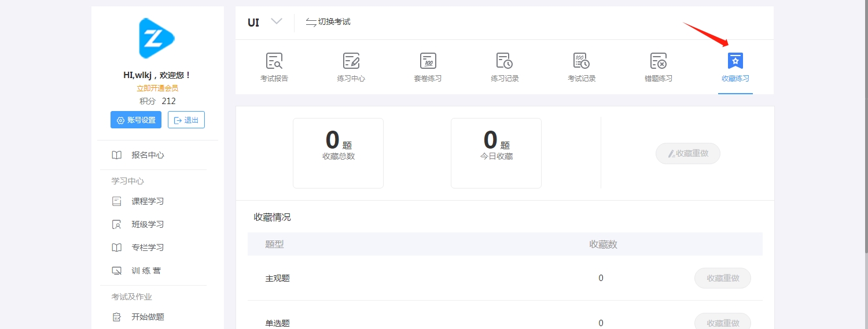The image size is (868, 329).
Task: Click 切换考试 to switch exams
Action: click(334, 22)
